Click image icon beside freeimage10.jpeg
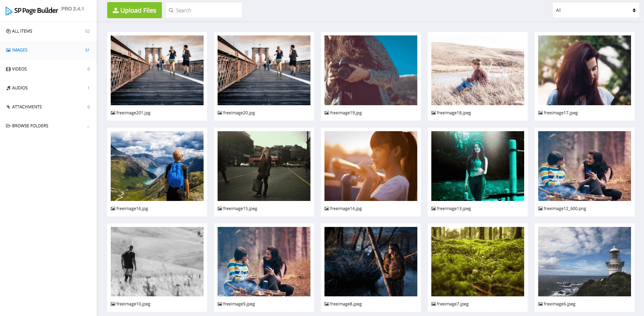 point(113,304)
